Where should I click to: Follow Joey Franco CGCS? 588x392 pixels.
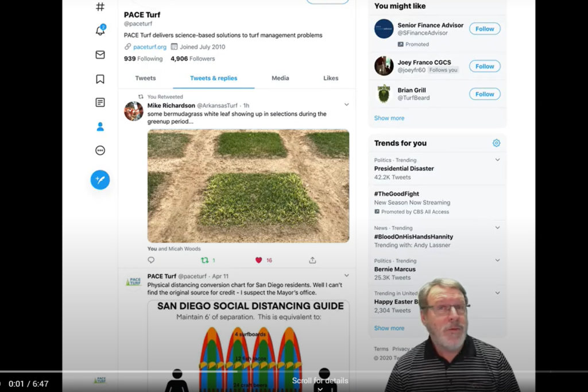pyautogui.click(x=485, y=67)
